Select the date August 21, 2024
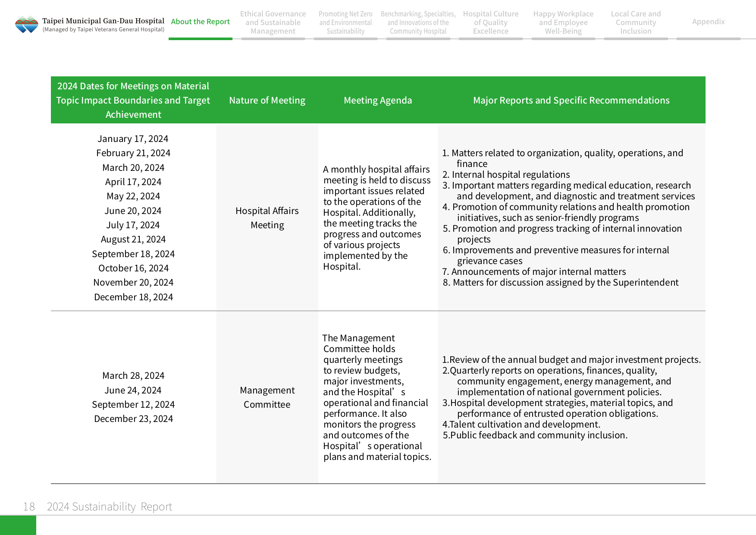 click(x=133, y=239)
